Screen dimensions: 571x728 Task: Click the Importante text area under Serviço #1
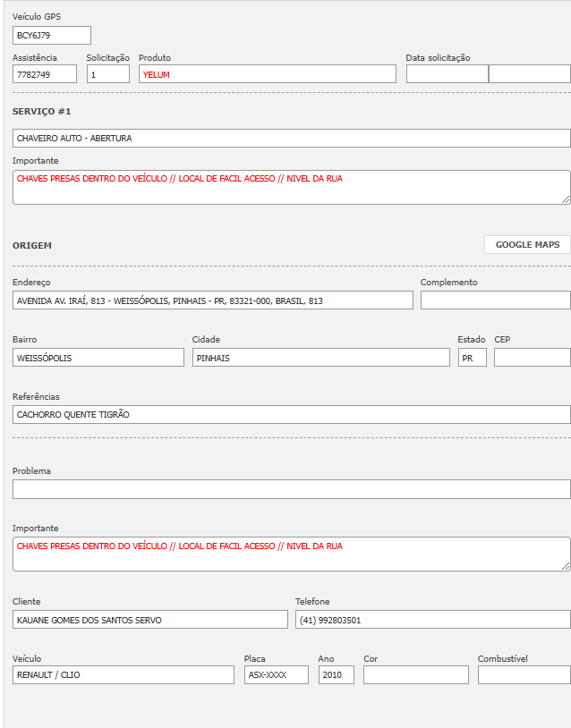click(x=291, y=187)
